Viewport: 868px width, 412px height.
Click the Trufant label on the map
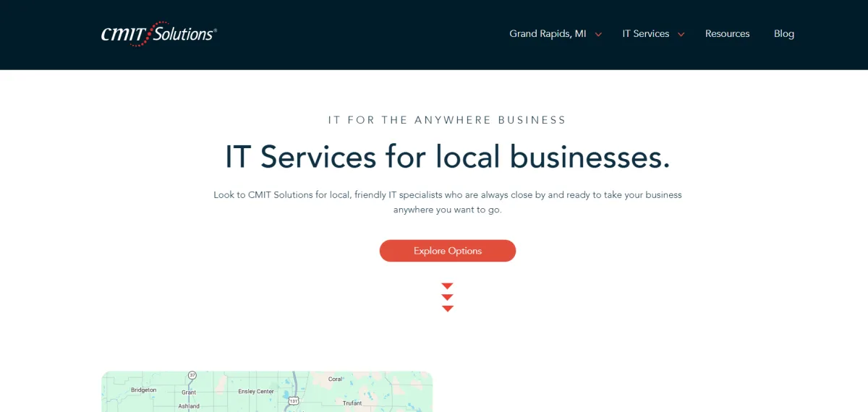pyautogui.click(x=352, y=403)
